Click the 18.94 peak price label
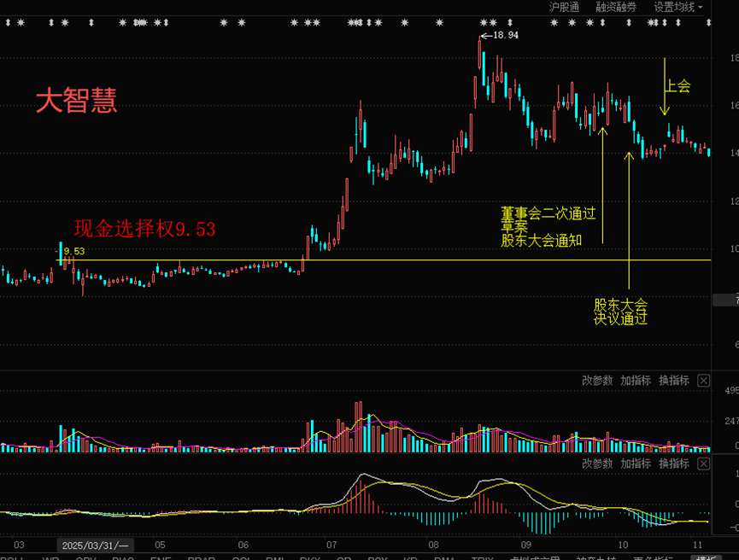Image resolution: width=739 pixels, height=560 pixels. pos(505,35)
